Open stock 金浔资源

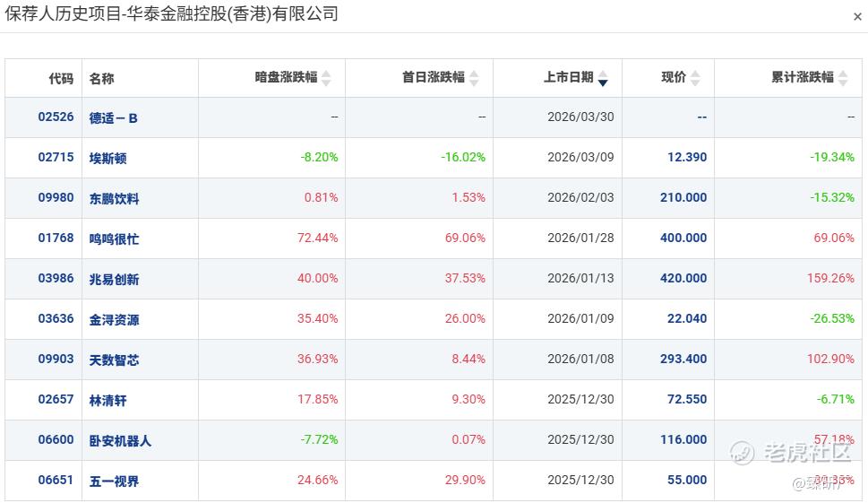pyautogui.click(x=114, y=320)
